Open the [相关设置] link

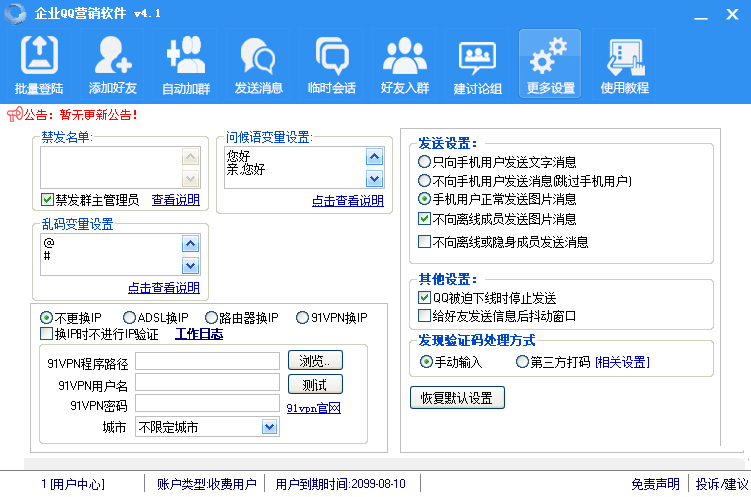(622, 362)
